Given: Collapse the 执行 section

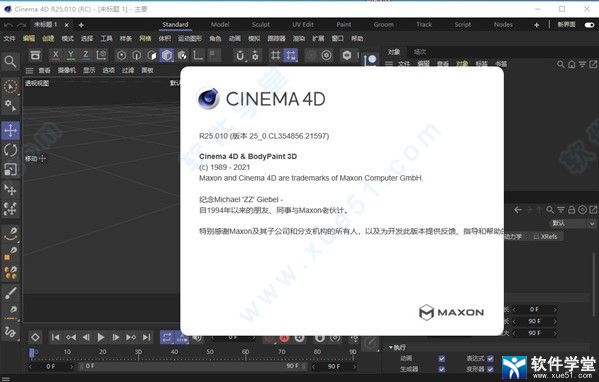Looking at the screenshot, I should pyautogui.click(x=391, y=347).
